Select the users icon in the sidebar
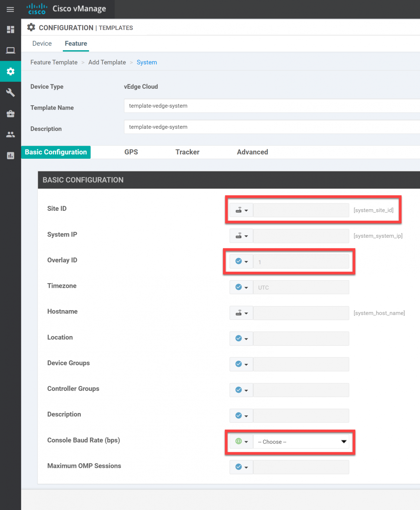420x510 pixels. click(x=10, y=134)
